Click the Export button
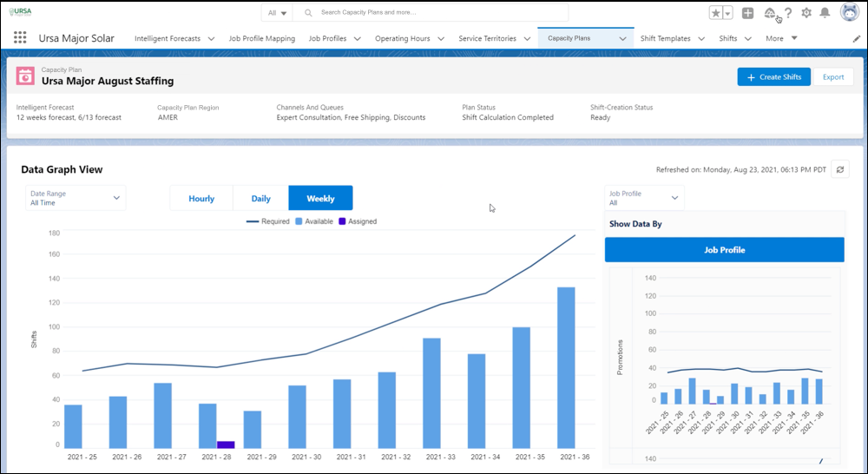The height and width of the screenshot is (474, 868). point(833,77)
